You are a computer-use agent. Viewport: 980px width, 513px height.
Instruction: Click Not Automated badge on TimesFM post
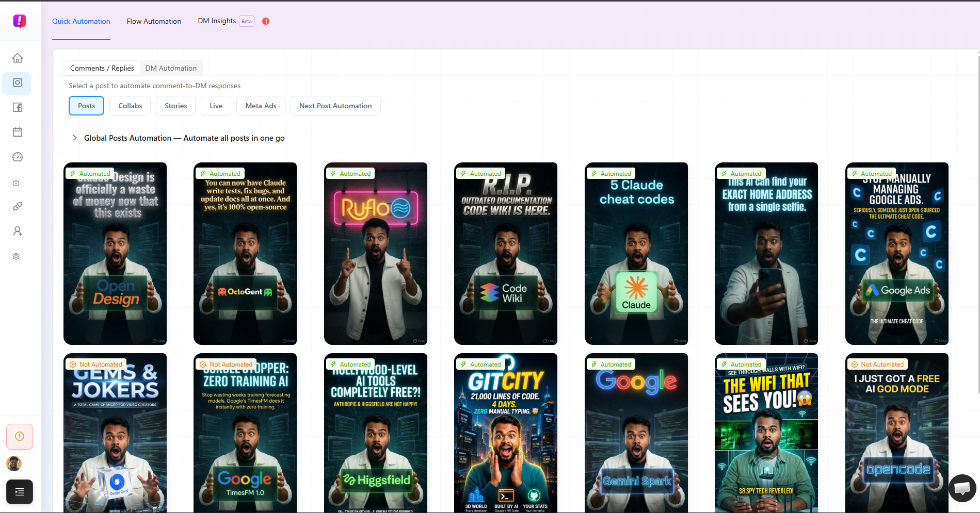click(x=226, y=365)
